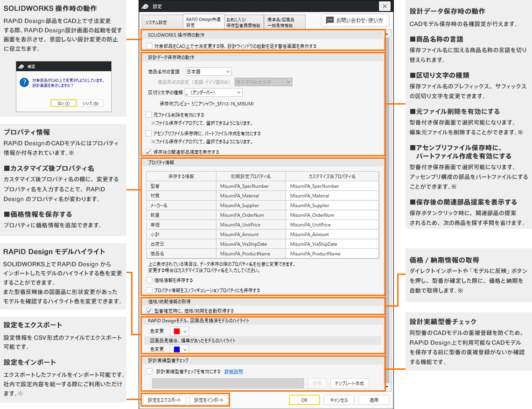Enable 元ファイル削除を有効にする checkbox
Screen dimensions: 532x409
(x=149, y=114)
